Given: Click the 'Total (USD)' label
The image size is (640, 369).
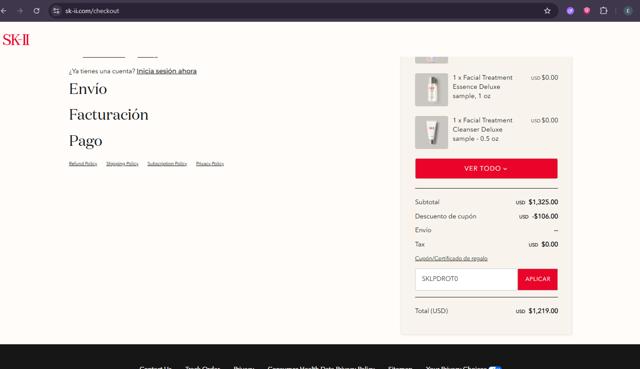Looking at the screenshot, I should (431, 311).
